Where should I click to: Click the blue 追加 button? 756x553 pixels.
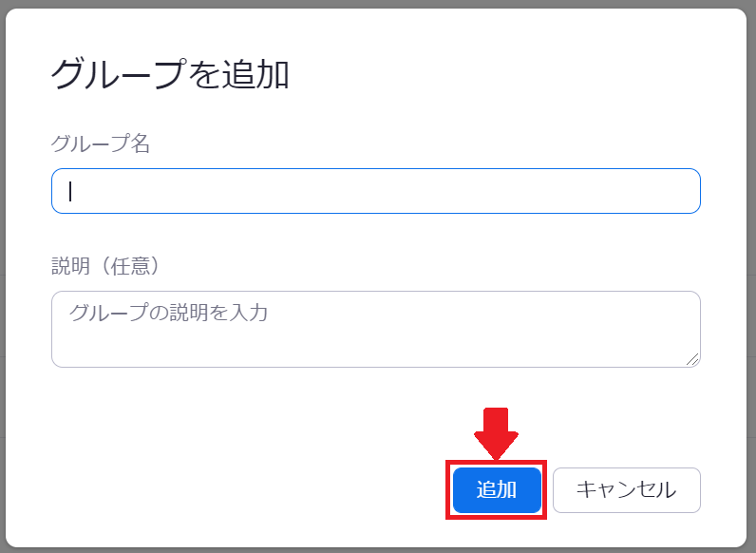[x=497, y=489]
